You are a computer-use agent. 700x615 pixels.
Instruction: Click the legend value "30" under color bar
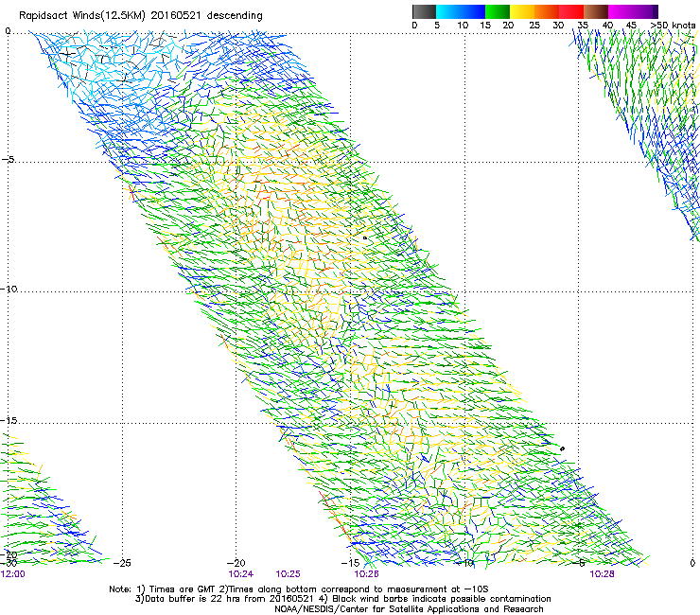point(558,26)
